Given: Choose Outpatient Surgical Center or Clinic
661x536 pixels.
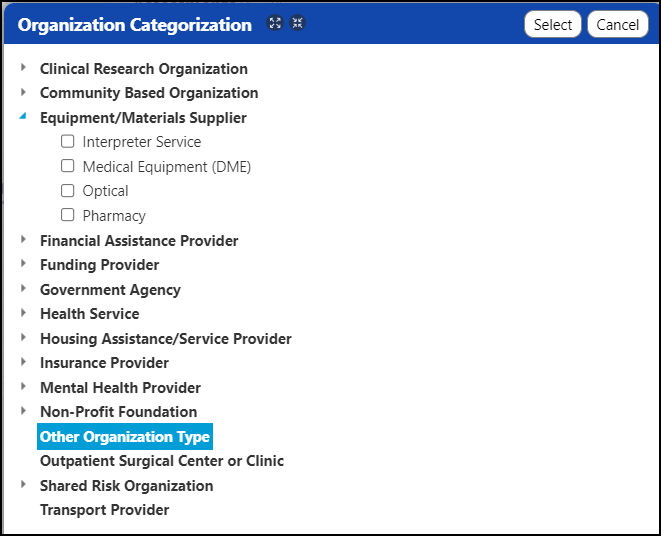Looking at the screenshot, I should click(x=162, y=461).
